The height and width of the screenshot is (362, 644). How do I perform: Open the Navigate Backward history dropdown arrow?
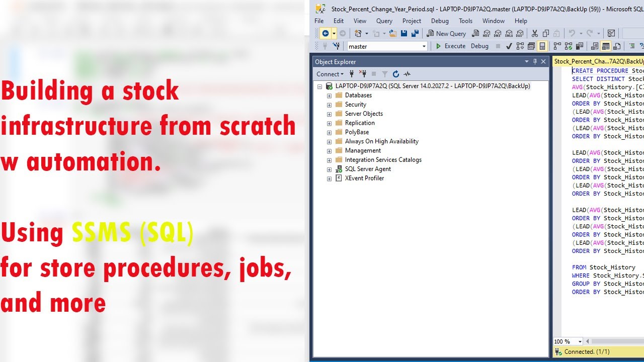(333, 34)
